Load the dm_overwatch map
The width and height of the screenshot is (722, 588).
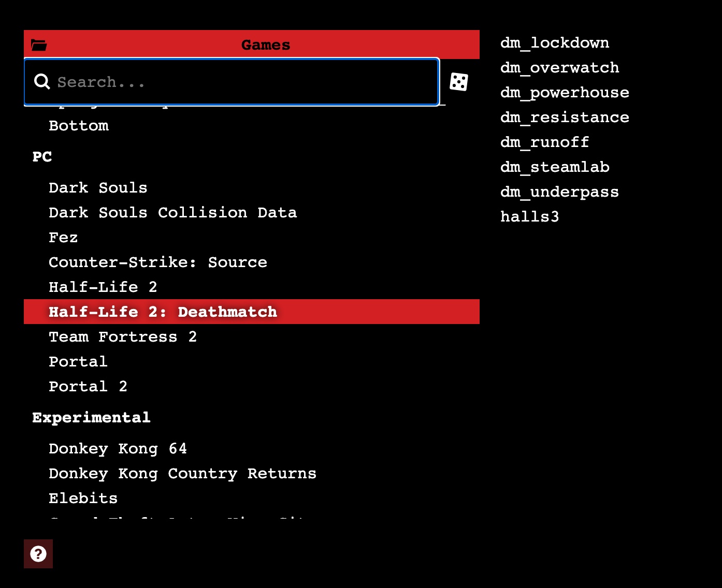coord(560,68)
